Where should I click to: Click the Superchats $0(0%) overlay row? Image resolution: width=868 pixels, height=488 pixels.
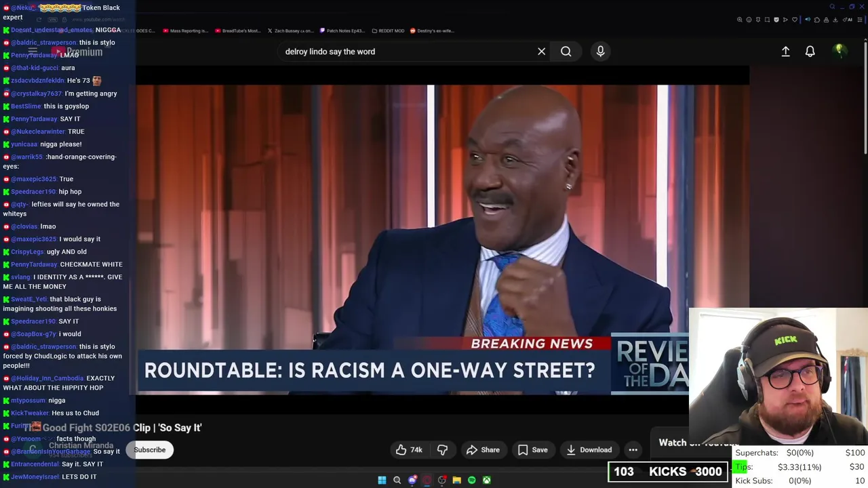800,453
